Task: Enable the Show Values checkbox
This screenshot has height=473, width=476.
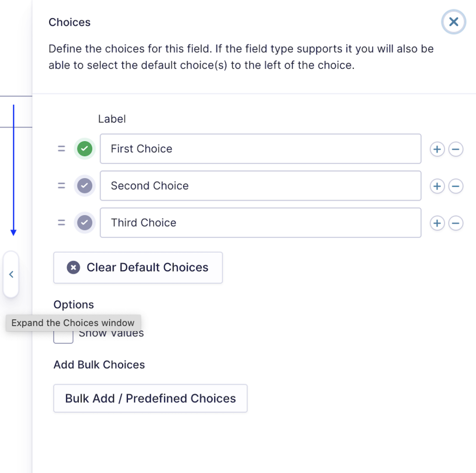Action: tap(63, 335)
